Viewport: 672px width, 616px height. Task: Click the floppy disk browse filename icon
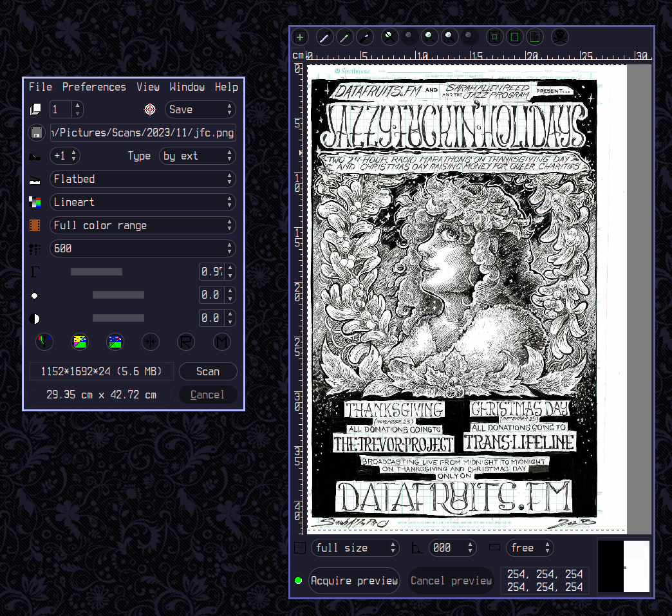pyautogui.click(x=37, y=133)
